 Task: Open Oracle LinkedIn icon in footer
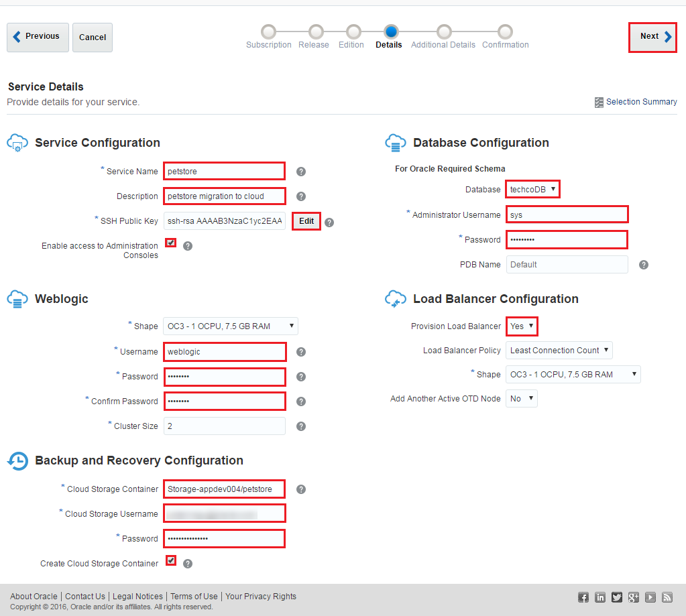pyautogui.click(x=600, y=597)
